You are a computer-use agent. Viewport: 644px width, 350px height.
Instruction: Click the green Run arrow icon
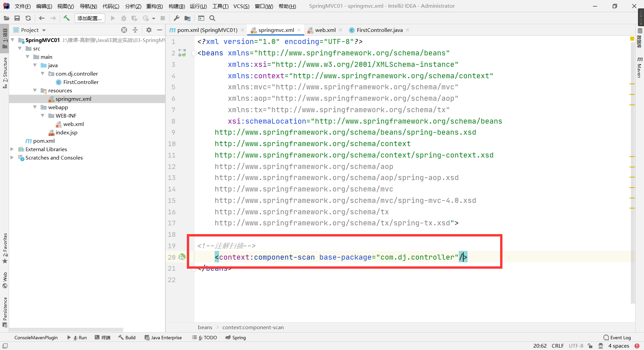pos(113,18)
